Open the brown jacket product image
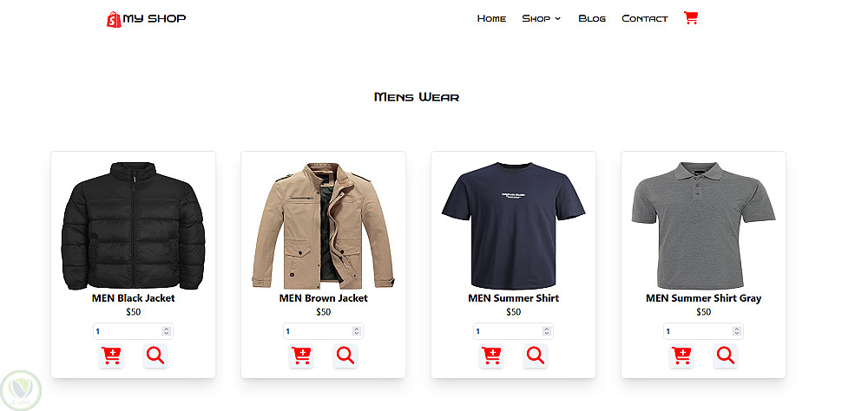Image resolution: width=868 pixels, height=411 pixels. click(323, 225)
